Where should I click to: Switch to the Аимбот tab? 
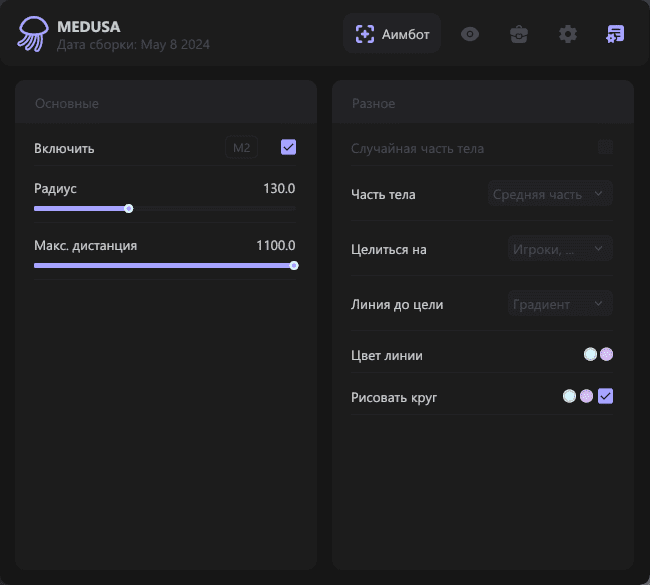(392, 34)
